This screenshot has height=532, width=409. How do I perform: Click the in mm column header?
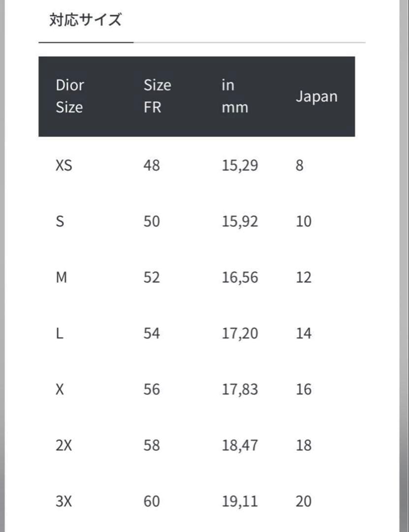(235, 96)
